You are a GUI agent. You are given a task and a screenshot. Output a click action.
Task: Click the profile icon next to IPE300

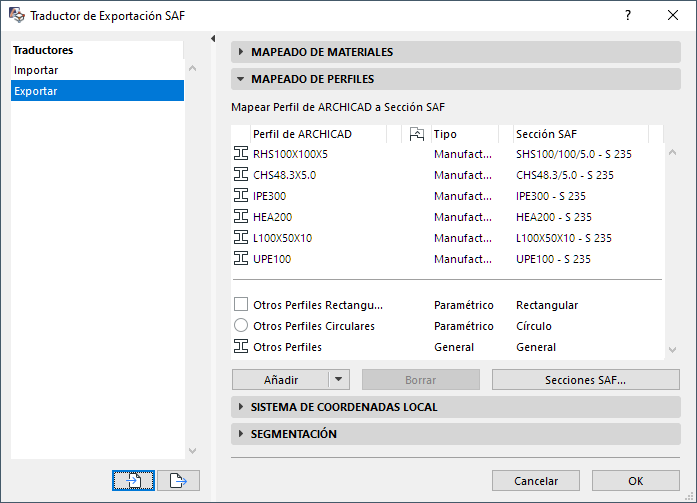(241, 196)
